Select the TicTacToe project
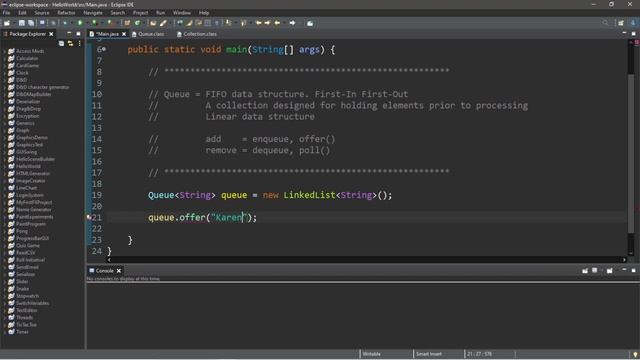 coord(26,324)
